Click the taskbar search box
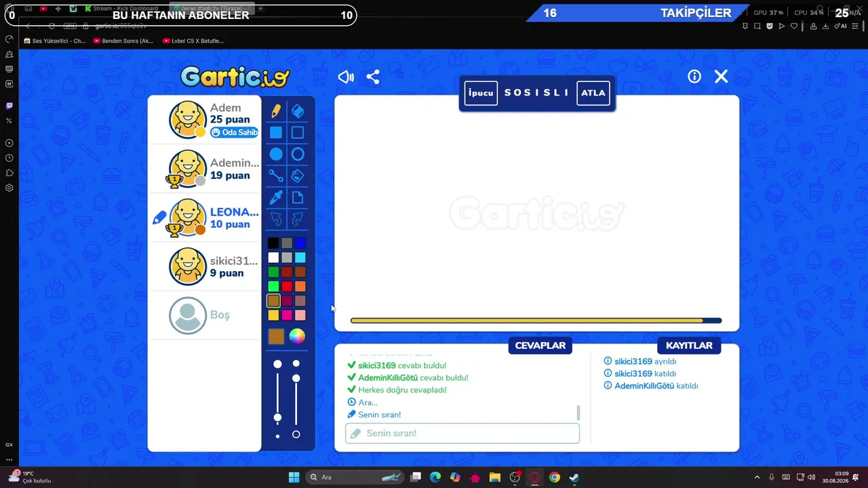The height and width of the screenshot is (488, 868). [354, 477]
